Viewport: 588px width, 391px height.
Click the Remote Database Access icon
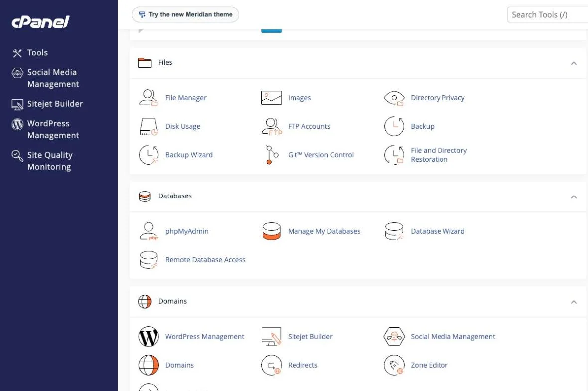pos(148,260)
